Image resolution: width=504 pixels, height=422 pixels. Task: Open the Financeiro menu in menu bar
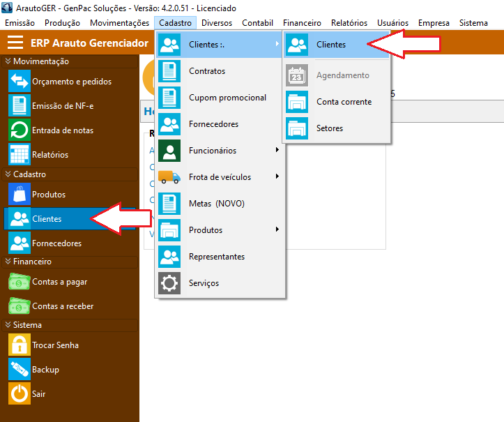(x=302, y=23)
